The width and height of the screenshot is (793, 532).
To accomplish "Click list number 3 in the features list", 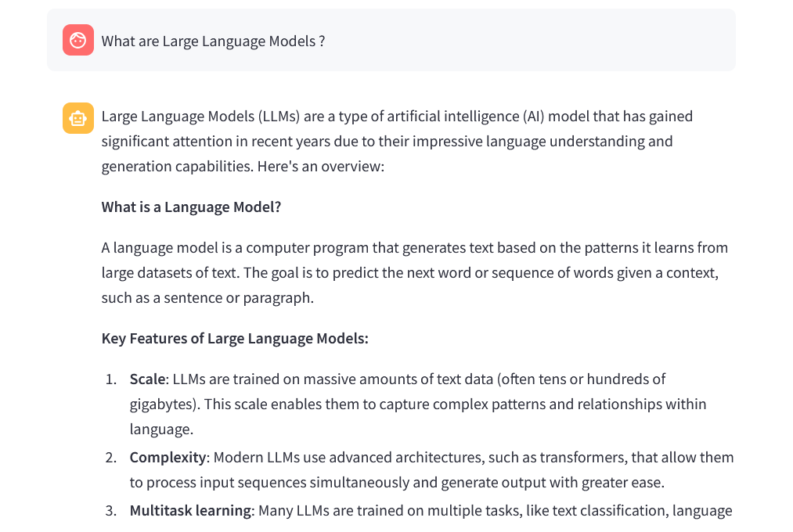I will click(x=111, y=511).
